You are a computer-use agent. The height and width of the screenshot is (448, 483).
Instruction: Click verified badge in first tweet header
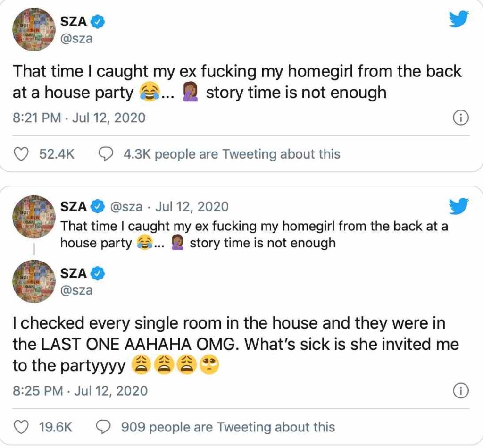point(98,21)
